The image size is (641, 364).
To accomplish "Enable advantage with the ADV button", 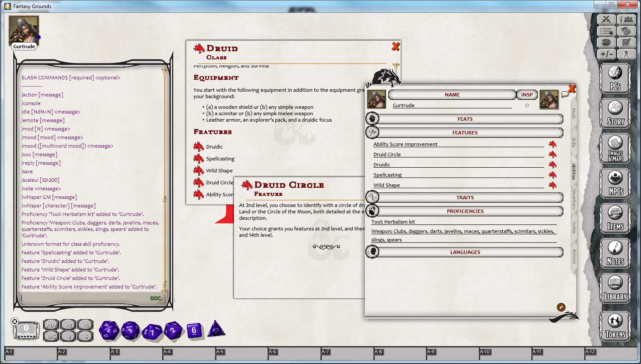I will (51, 325).
